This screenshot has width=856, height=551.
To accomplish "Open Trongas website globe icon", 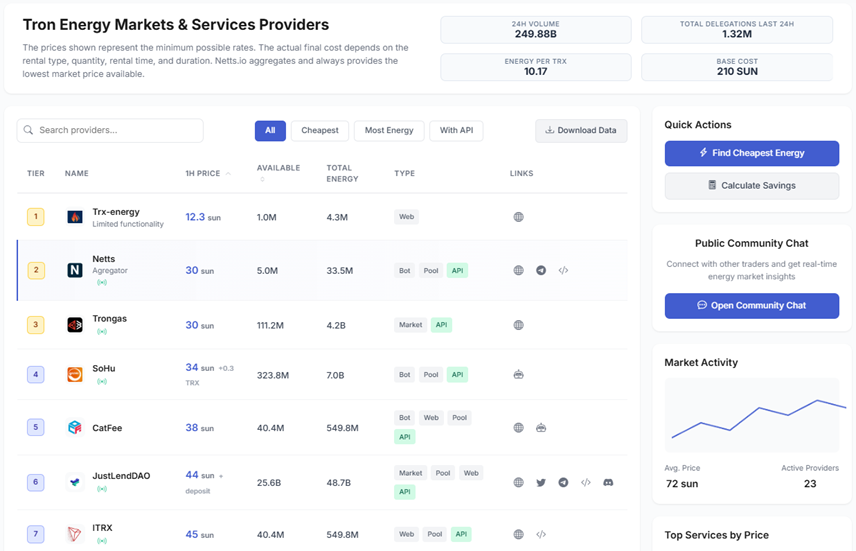I will (x=518, y=325).
